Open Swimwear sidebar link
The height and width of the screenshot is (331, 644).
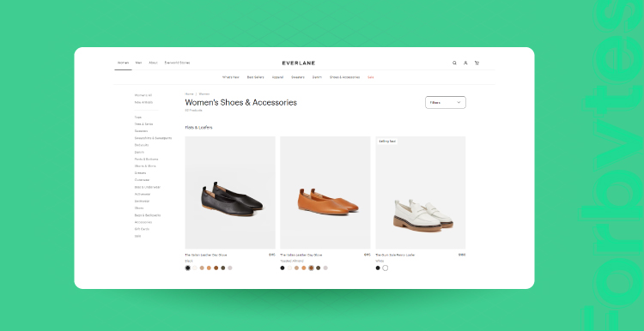142,201
